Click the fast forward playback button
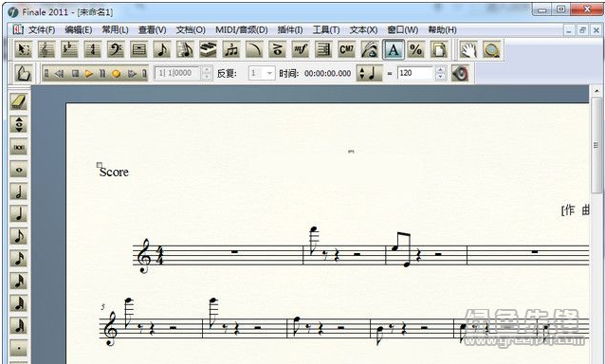The width and height of the screenshot is (605, 364). (x=132, y=73)
